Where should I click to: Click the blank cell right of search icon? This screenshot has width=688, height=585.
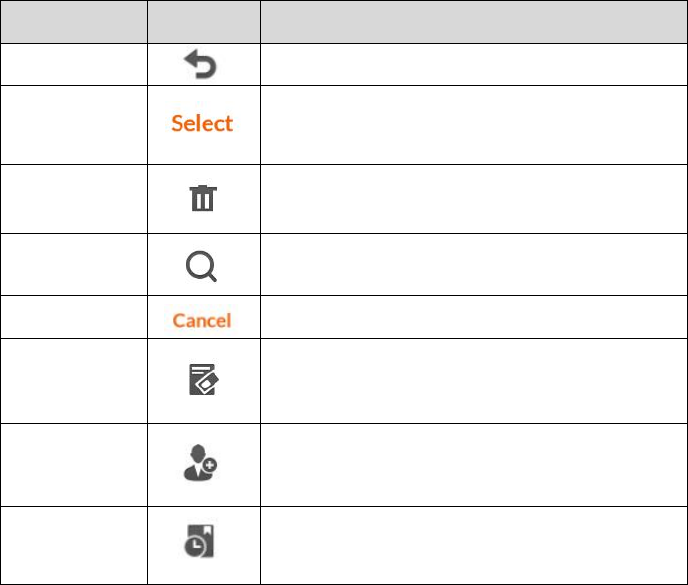coord(473,264)
